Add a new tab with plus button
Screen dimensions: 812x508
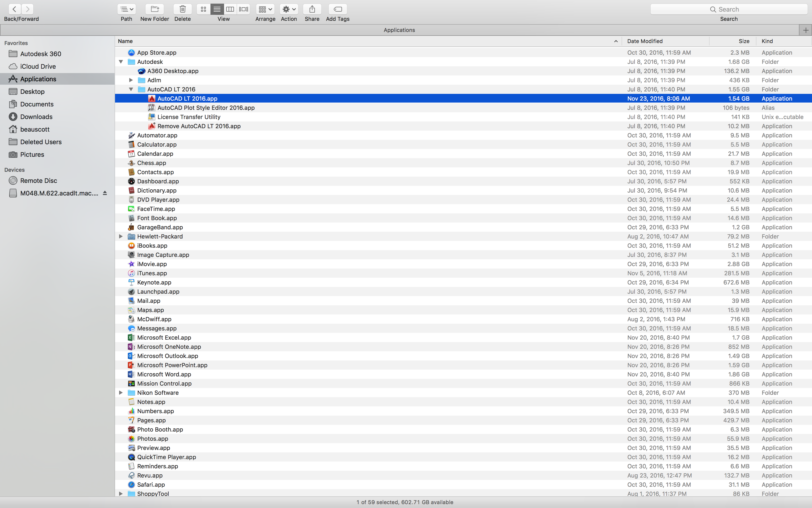pos(806,30)
